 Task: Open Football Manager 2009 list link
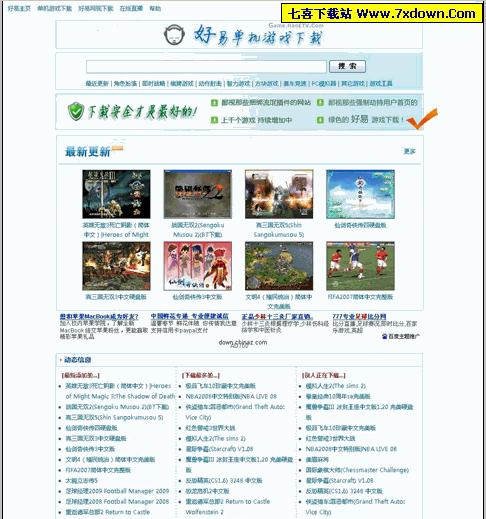[117, 491]
